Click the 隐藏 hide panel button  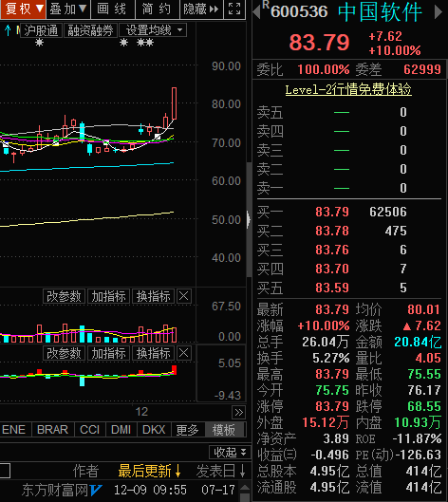click(x=201, y=9)
